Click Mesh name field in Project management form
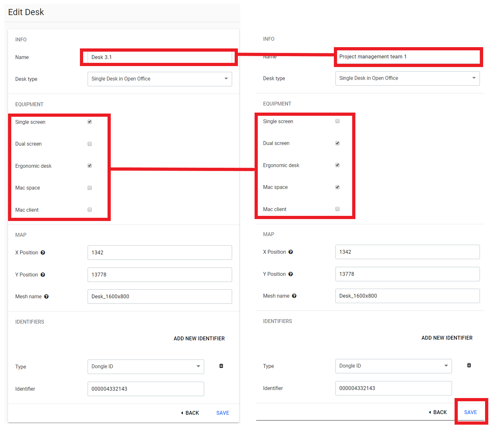 pos(408,296)
